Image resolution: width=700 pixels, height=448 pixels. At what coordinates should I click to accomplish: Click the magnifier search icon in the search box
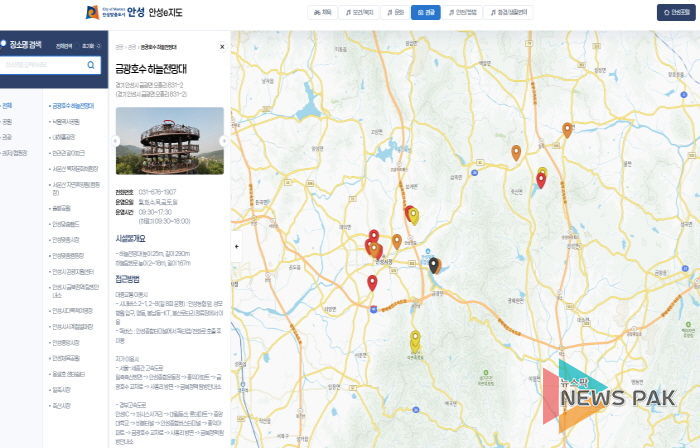(x=91, y=65)
